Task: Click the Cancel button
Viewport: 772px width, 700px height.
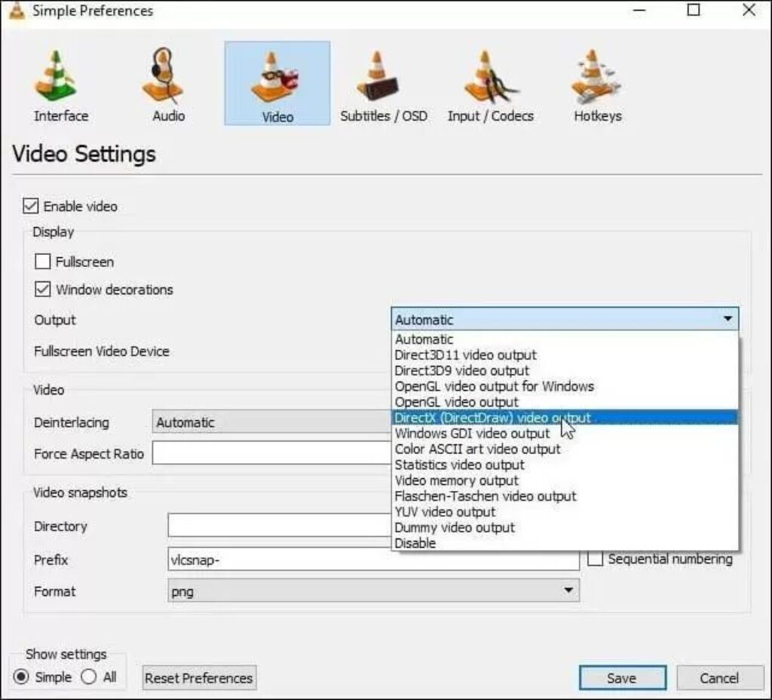Action: [719, 678]
